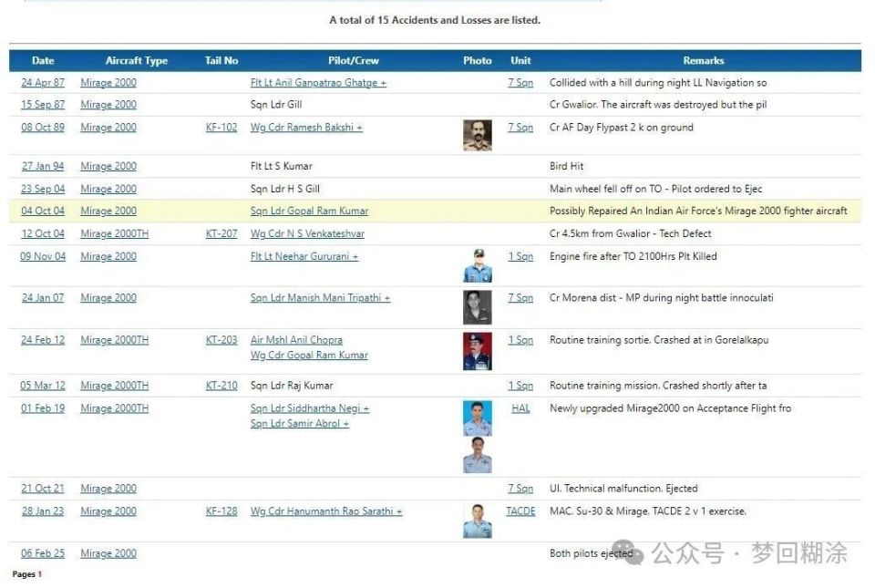This screenshot has height=588, width=875.
Task: Click tail number KT-203
Action: [x=221, y=340]
